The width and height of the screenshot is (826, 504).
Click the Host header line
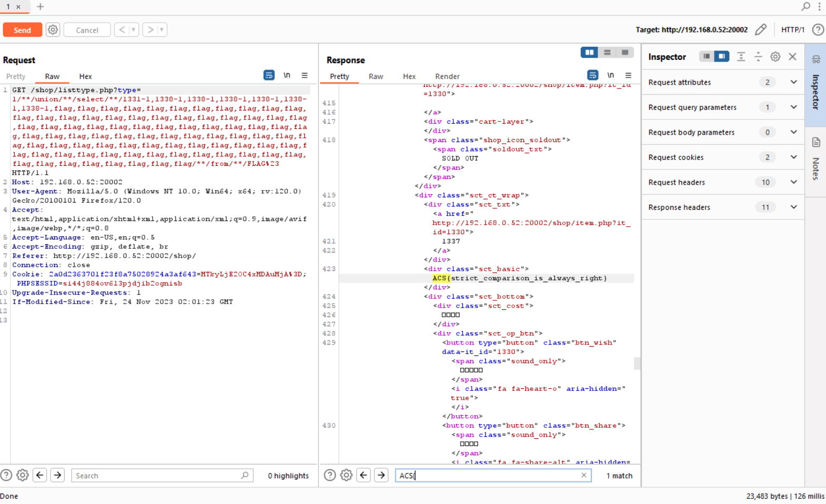(67, 182)
